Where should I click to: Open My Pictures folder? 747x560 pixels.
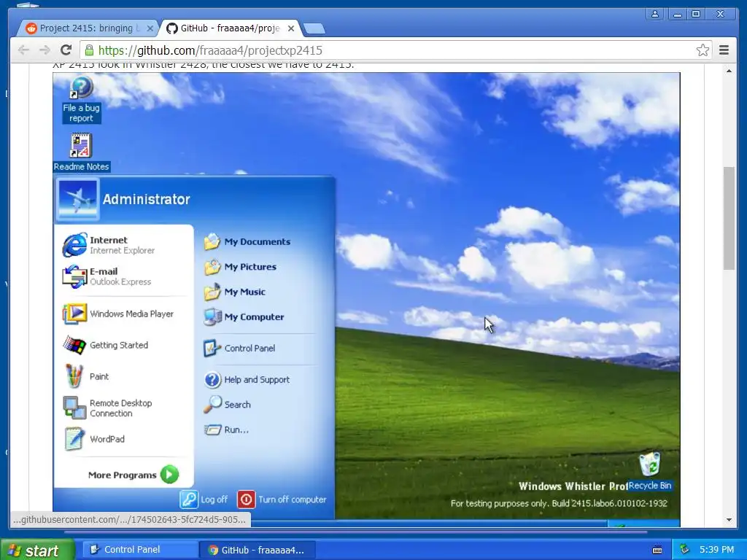(240, 267)
